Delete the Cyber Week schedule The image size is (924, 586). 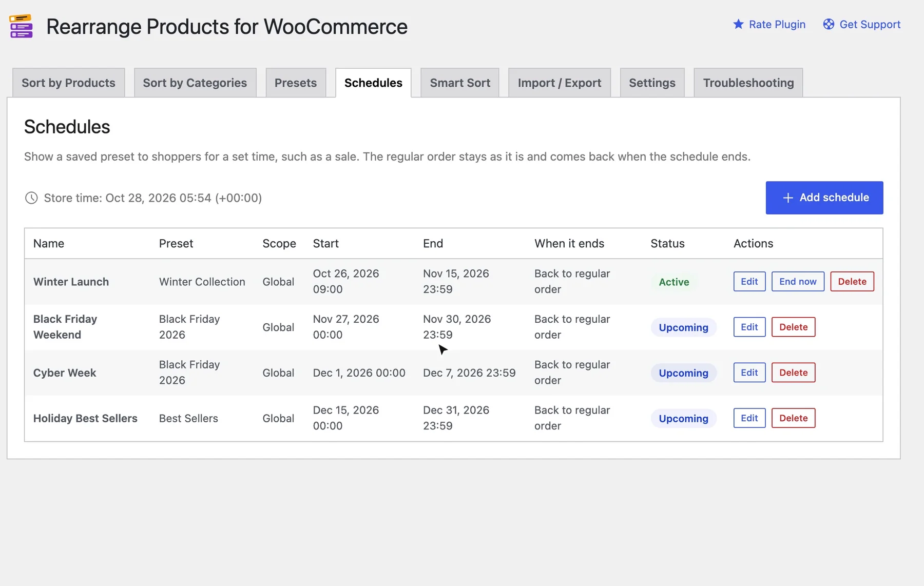click(x=794, y=373)
